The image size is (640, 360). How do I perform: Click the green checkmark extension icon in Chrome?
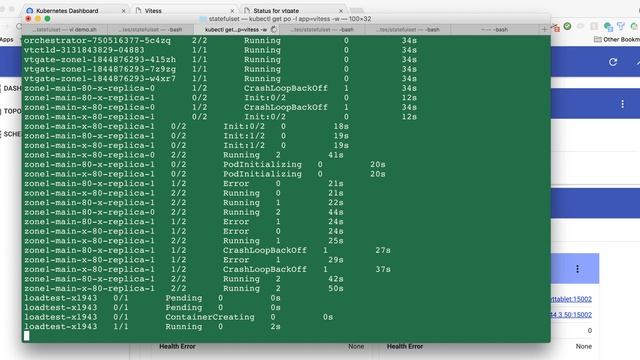coord(567,26)
